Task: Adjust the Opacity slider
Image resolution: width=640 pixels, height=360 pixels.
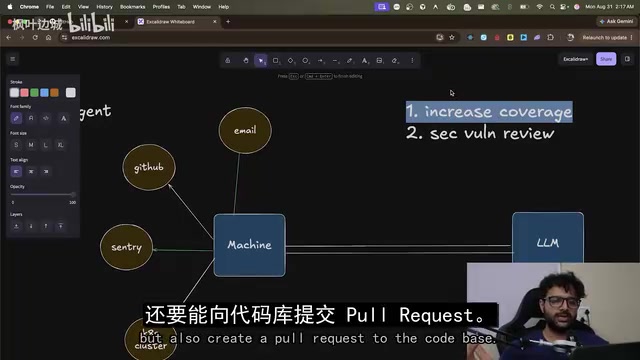Action: tap(43, 195)
